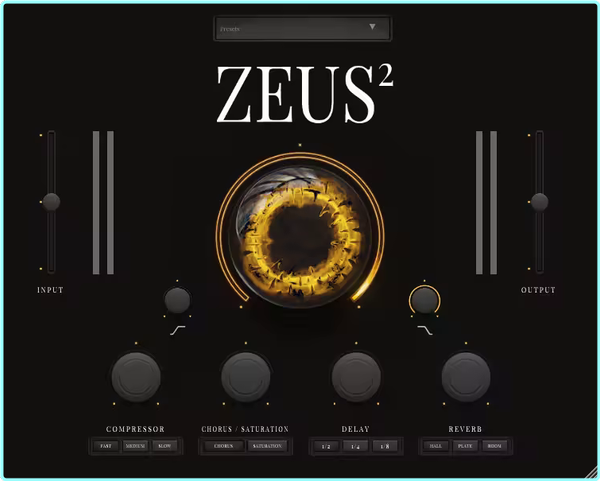Viewport: 600px width, 481px height.
Task: Select the Hall reverb type
Action: [x=436, y=446]
